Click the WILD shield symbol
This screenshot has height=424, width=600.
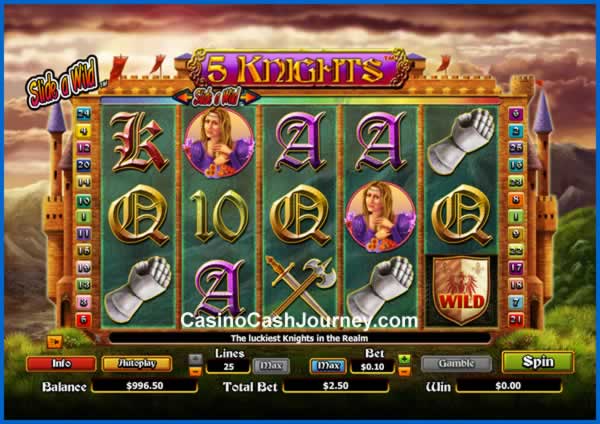click(461, 291)
